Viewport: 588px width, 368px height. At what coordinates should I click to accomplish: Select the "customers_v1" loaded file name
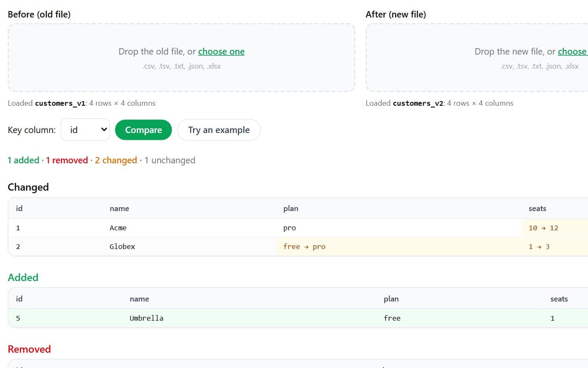pos(60,103)
